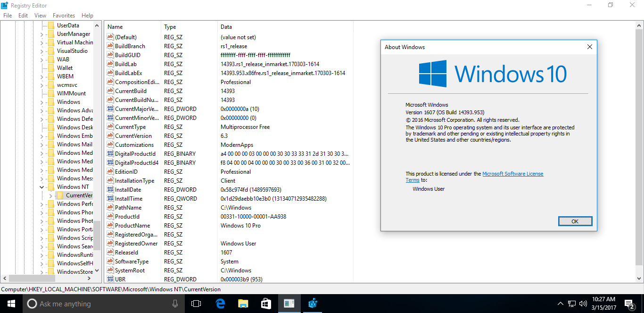Select the InstallationType value name
Image resolution: width=644 pixels, height=313 pixels.
[135, 181]
